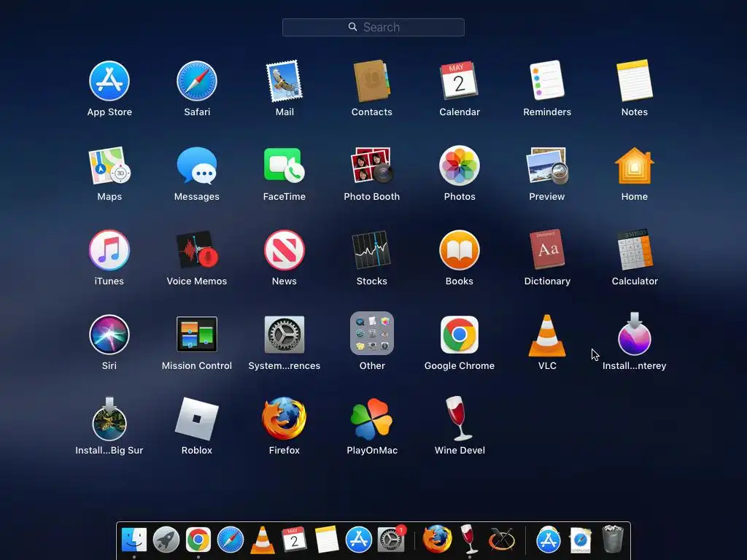
Task: Open the Install macOS Big Sur installer
Action: 109,419
